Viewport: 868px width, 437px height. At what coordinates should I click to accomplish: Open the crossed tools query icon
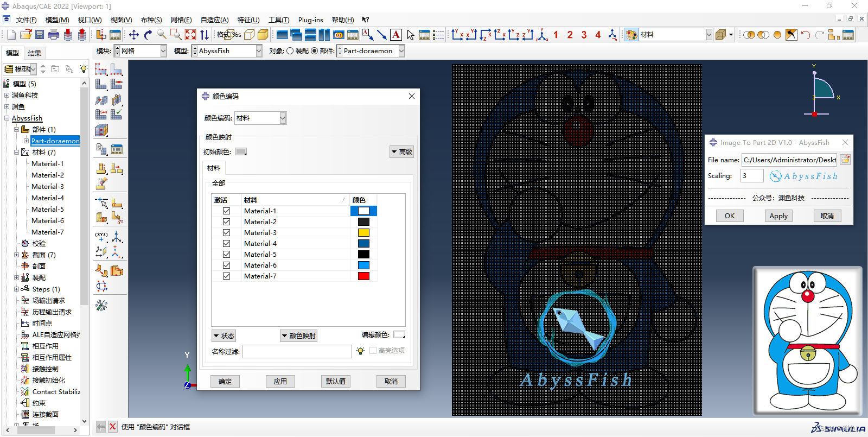(101, 305)
